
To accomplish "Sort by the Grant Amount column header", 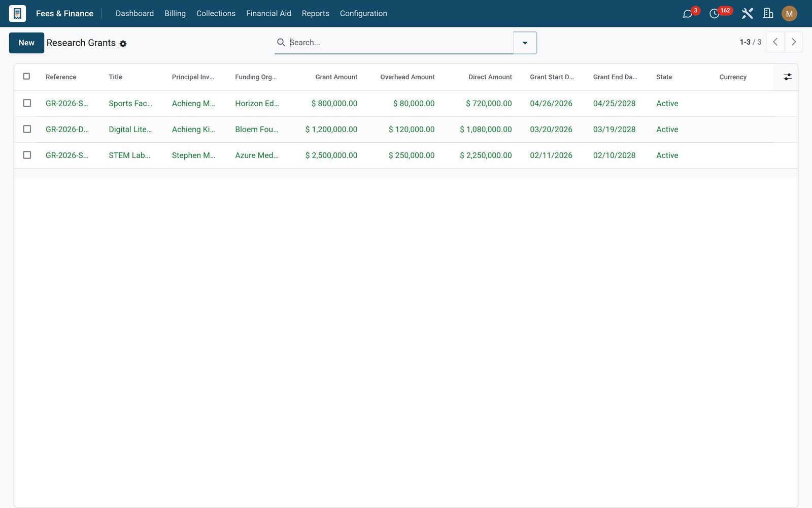I will click(336, 77).
